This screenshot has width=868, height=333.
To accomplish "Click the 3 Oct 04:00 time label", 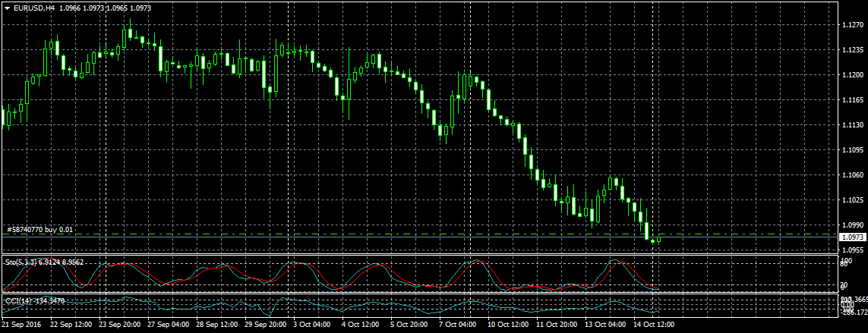I will [311, 325].
